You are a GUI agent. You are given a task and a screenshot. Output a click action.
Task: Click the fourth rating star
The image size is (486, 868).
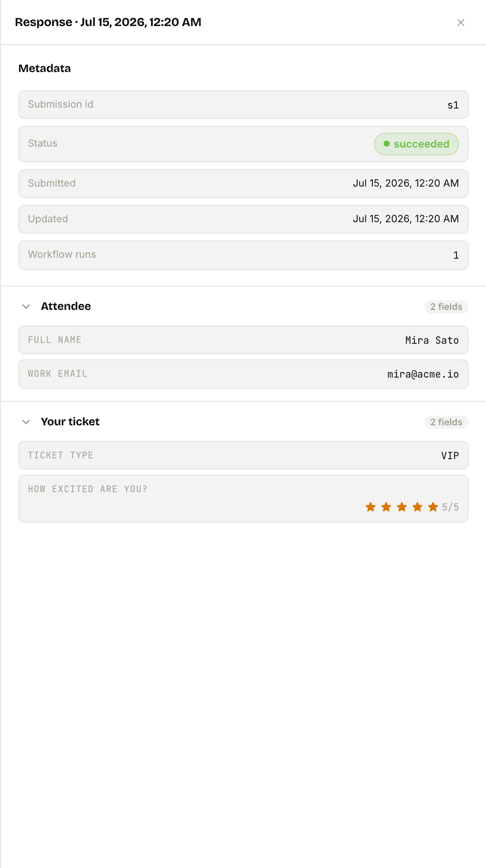417,507
